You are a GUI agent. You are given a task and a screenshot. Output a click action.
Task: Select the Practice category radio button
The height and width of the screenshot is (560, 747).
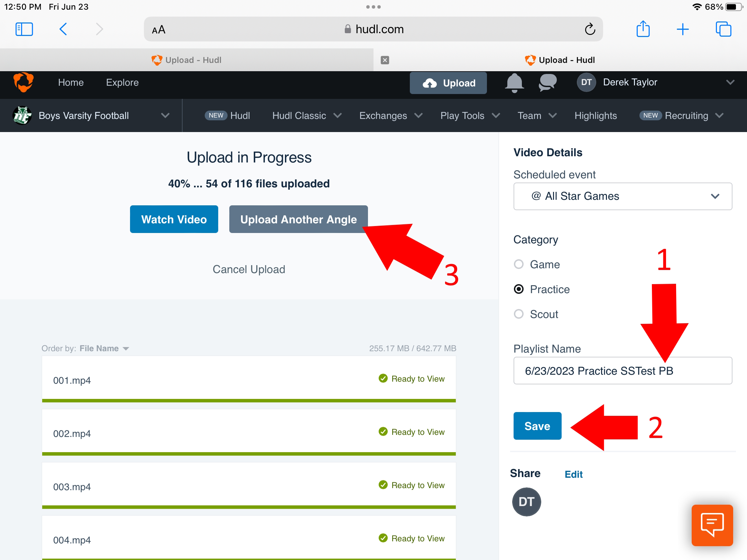pos(519,289)
